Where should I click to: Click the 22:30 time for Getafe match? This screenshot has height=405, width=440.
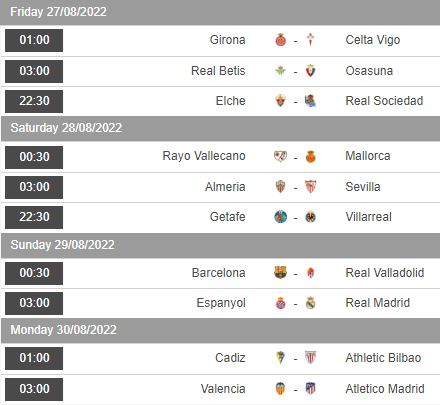pyautogui.click(x=34, y=217)
